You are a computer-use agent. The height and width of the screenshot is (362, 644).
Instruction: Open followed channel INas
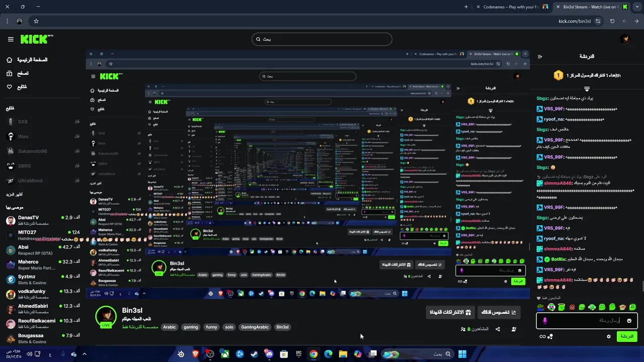43,136
